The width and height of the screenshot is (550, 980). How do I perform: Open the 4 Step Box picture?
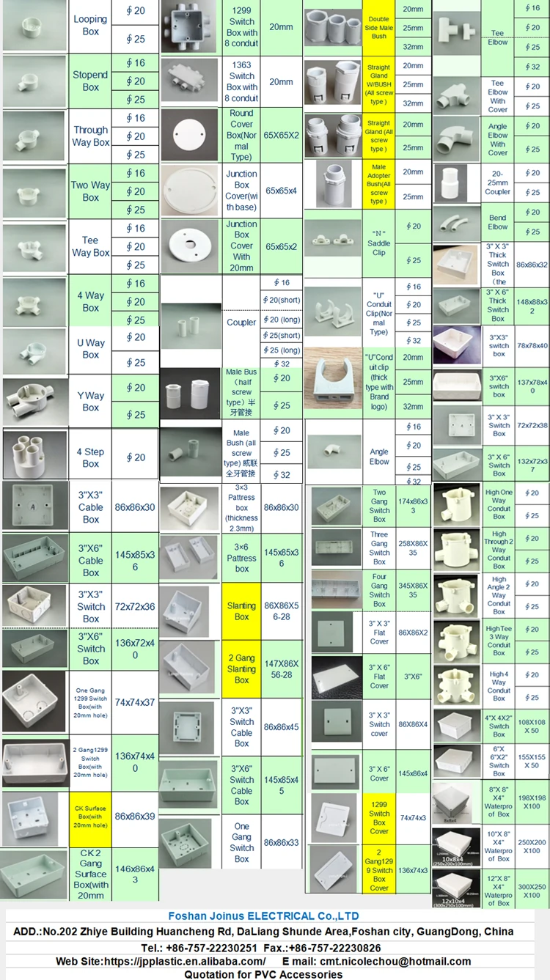(x=34, y=456)
